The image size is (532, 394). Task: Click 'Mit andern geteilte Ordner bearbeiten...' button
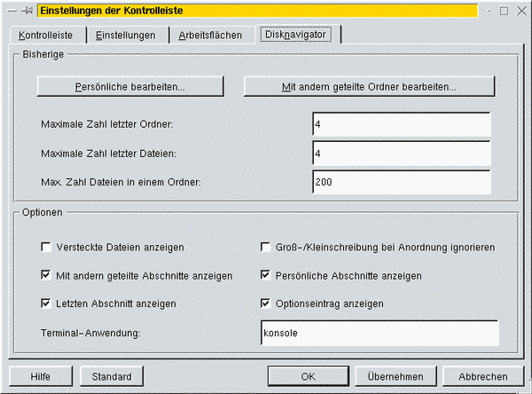(x=369, y=87)
